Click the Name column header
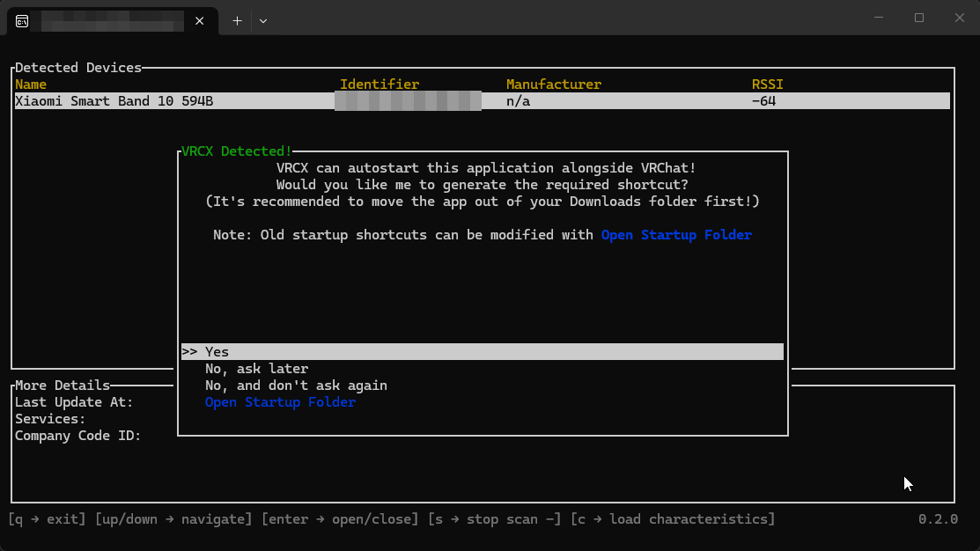980x551 pixels. (x=31, y=84)
